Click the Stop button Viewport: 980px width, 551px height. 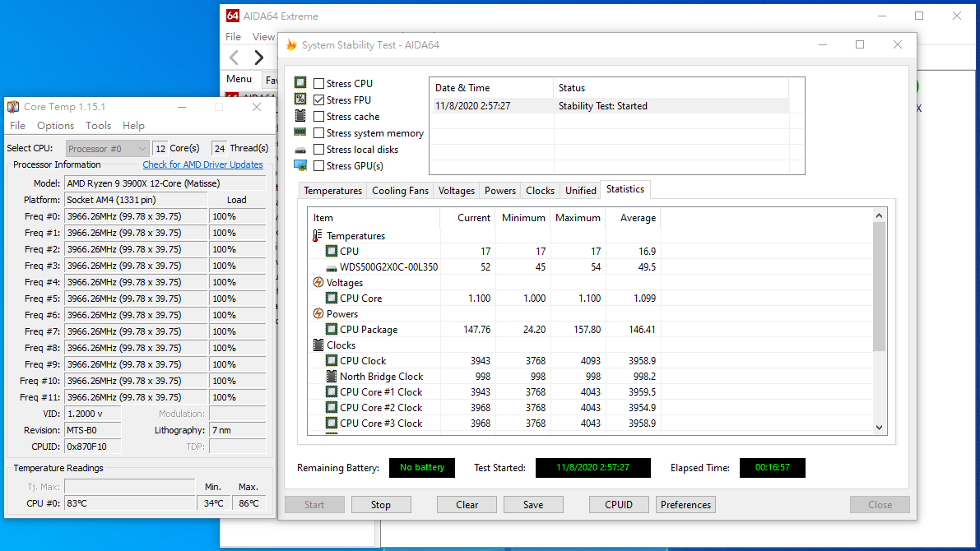381,505
